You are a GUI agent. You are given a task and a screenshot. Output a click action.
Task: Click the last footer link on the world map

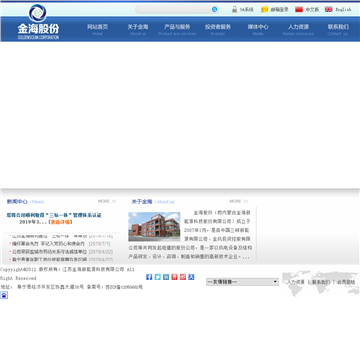click(346, 282)
